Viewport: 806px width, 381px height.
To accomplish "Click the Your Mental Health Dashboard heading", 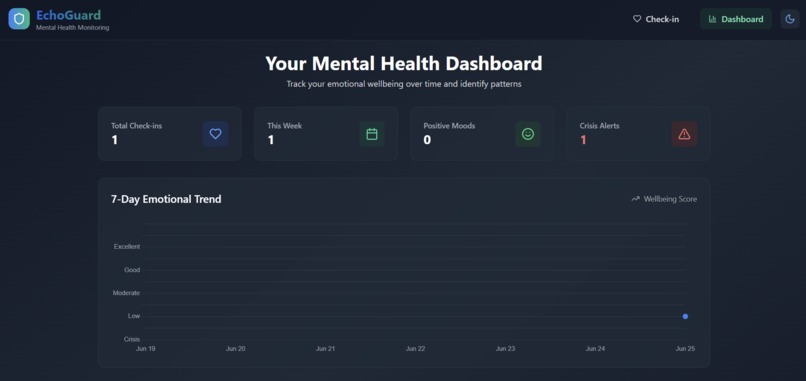I will tap(404, 64).
